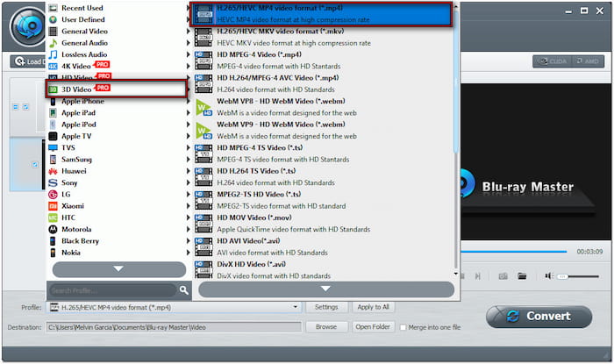Screen dimensions: 614x364
Task: Click the HTC logo icon
Action: (53, 218)
